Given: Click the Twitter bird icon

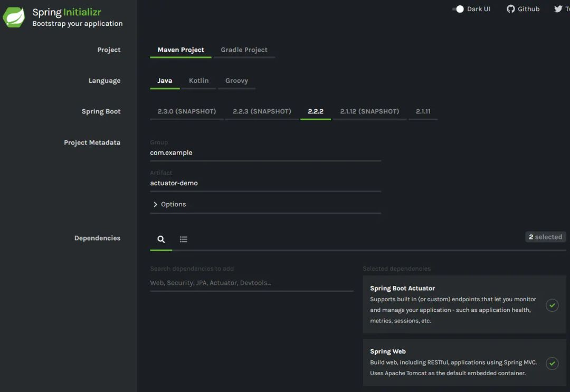Looking at the screenshot, I should point(558,8).
